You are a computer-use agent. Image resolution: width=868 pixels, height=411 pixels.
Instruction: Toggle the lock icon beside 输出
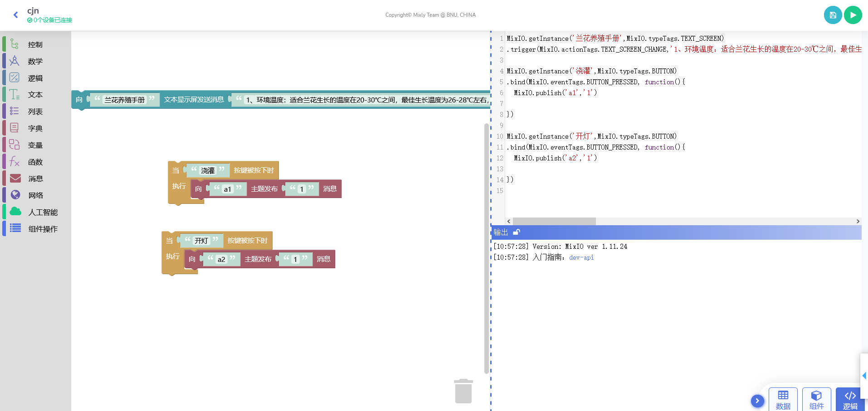pyautogui.click(x=516, y=232)
